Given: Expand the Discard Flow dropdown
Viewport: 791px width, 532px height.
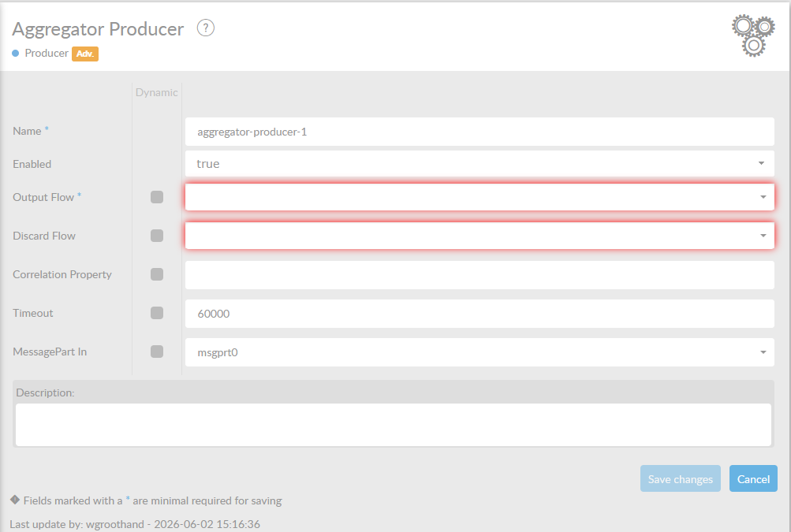Looking at the screenshot, I should 479,236.
